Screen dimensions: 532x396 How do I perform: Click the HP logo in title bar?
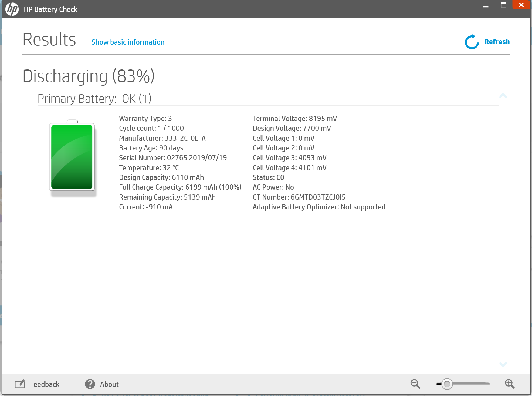pos(12,9)
